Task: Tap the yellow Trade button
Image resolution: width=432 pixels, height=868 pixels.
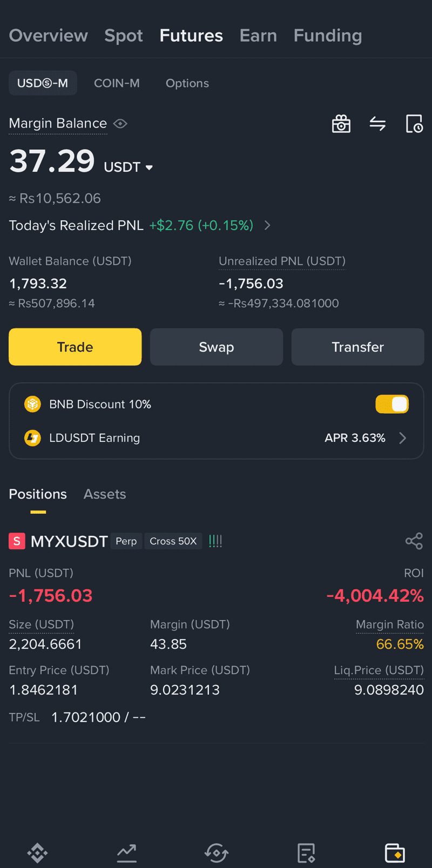Action: tap(75, 347)
